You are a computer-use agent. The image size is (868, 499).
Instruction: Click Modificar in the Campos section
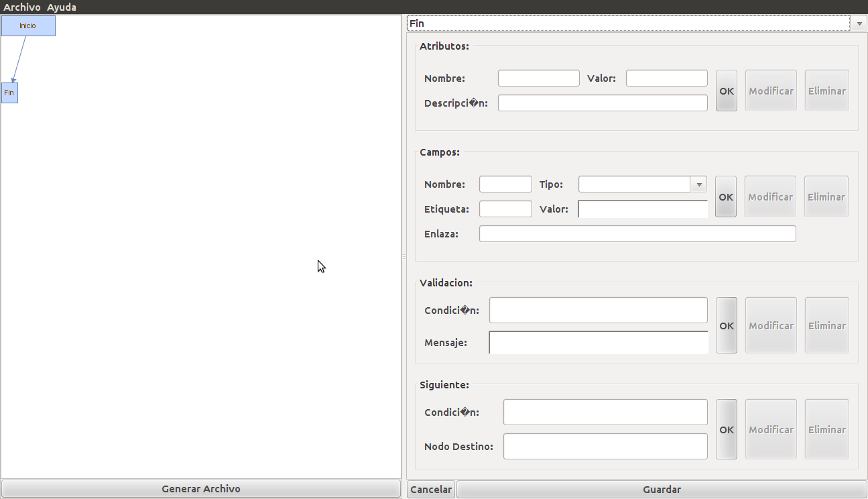[770, 197]
